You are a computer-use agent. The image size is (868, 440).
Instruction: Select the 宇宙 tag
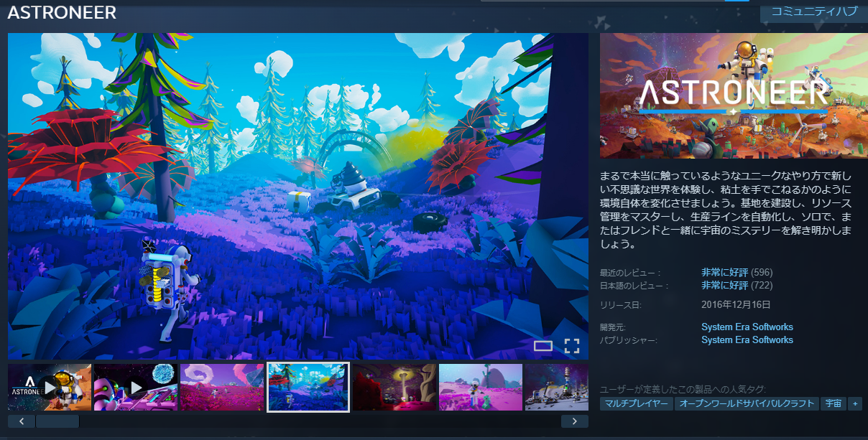(x=834, y=404)
